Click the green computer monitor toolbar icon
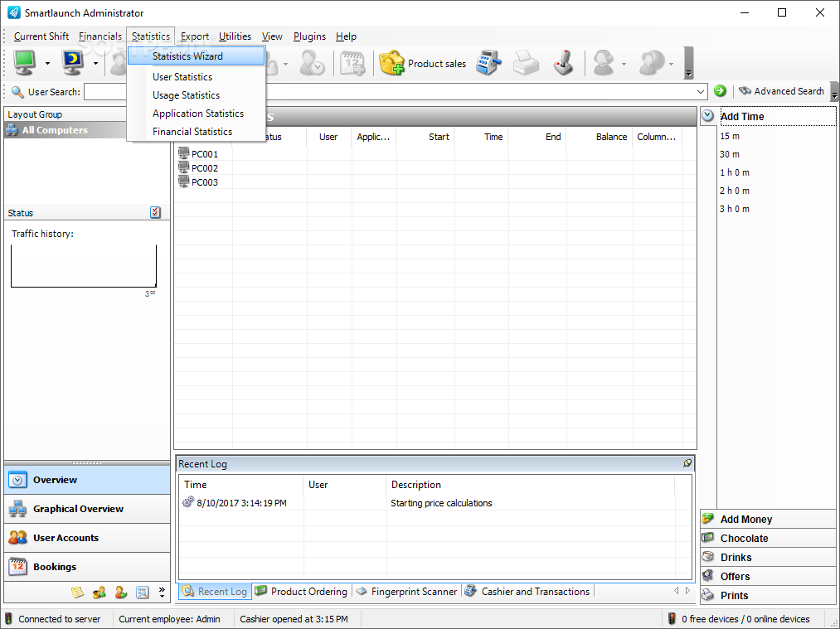The width and height of the screenshot is (840, 629). coord(24,63)
